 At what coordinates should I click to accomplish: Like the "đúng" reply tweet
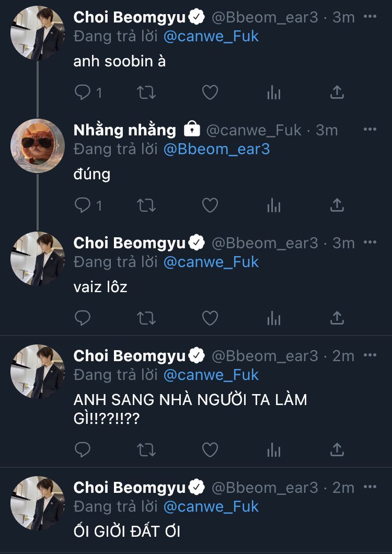pyautogui.click(x=210, y=205)
